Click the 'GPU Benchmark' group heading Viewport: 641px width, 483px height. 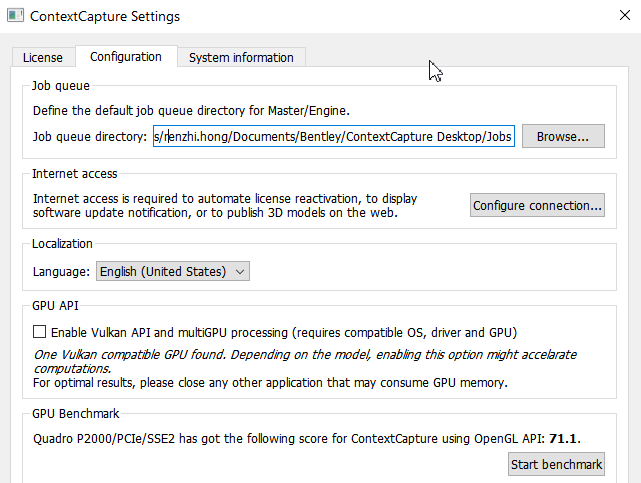coord(76,414)
